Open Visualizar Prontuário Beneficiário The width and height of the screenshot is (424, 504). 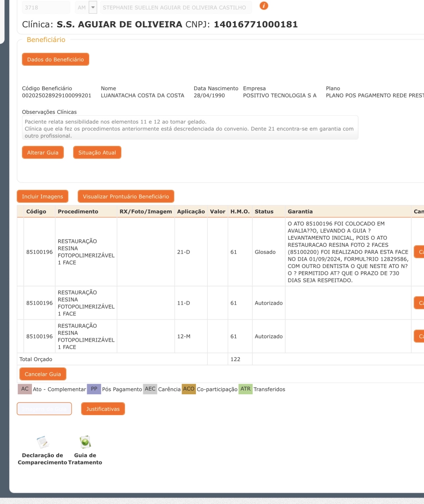[126, 196]
